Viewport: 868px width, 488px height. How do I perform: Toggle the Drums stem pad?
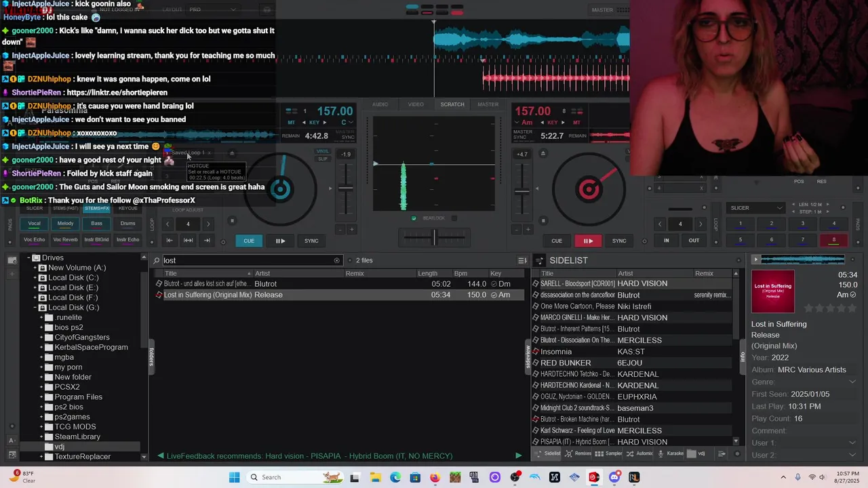[x=128, y=223]
